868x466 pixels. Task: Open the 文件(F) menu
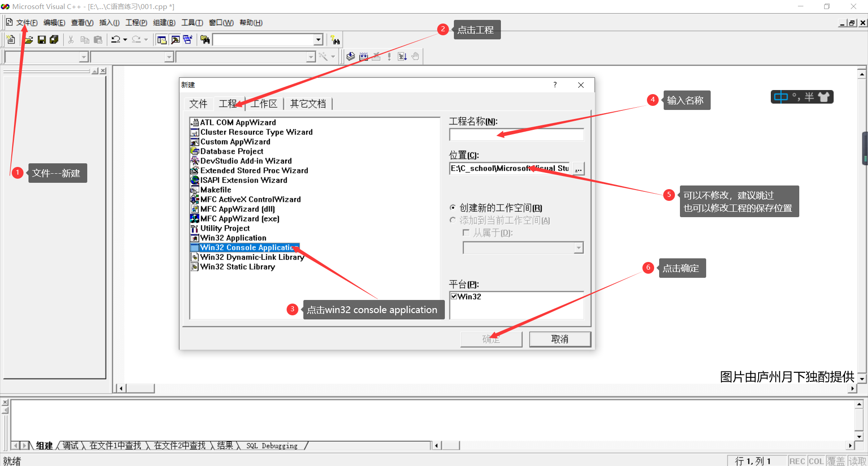pos(27,23)
